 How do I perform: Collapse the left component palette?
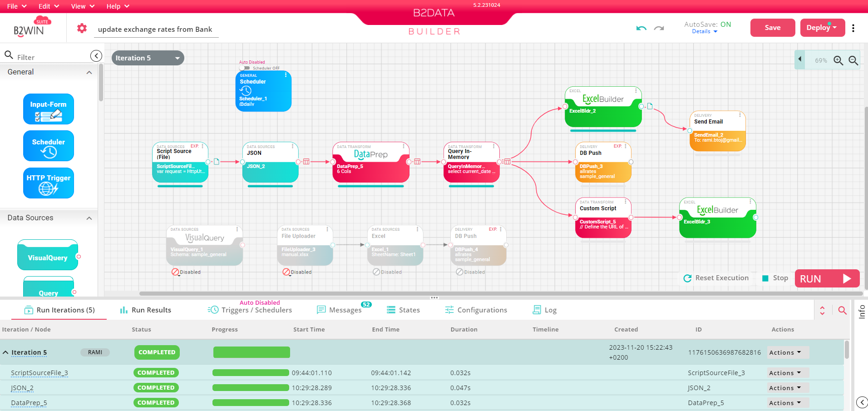coord(96,56)
